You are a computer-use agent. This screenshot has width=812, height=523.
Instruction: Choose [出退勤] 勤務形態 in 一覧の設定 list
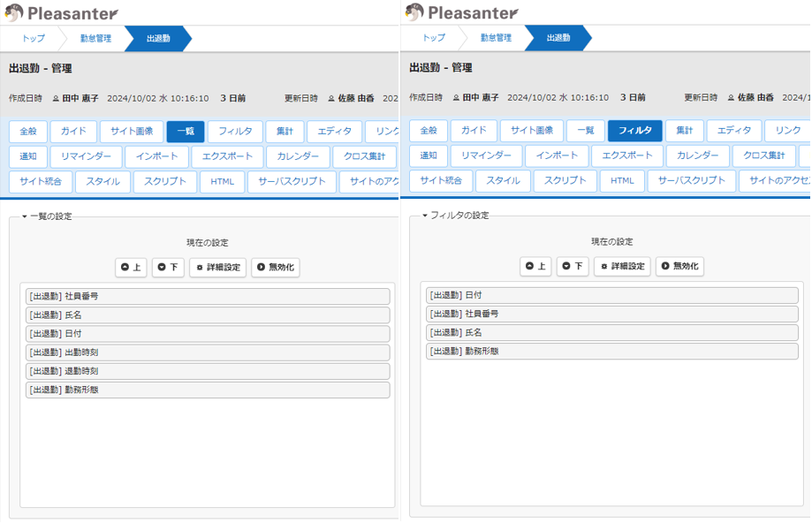pos(208,390)
